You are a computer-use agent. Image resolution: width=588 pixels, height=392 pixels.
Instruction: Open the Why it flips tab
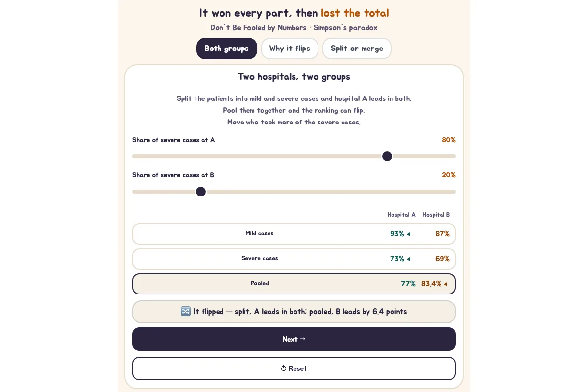coord(290,49)
